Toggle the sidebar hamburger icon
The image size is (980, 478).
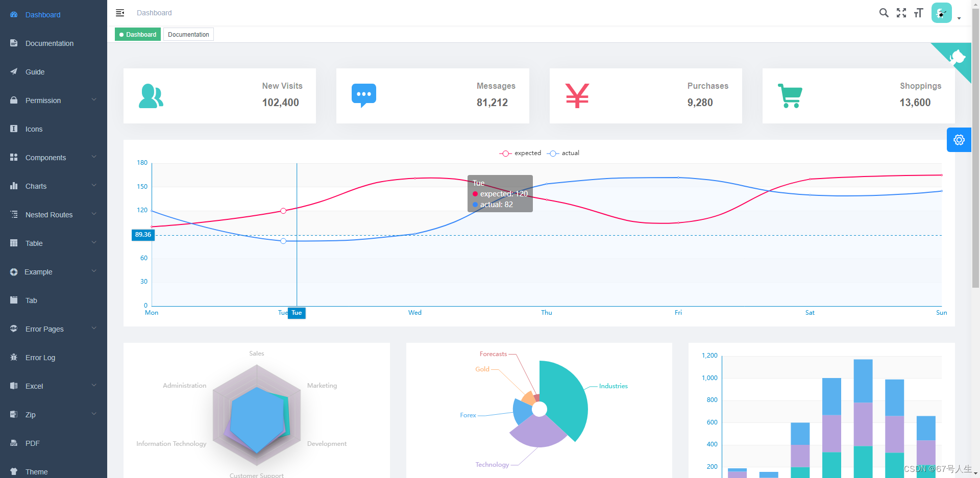[120, 13]
